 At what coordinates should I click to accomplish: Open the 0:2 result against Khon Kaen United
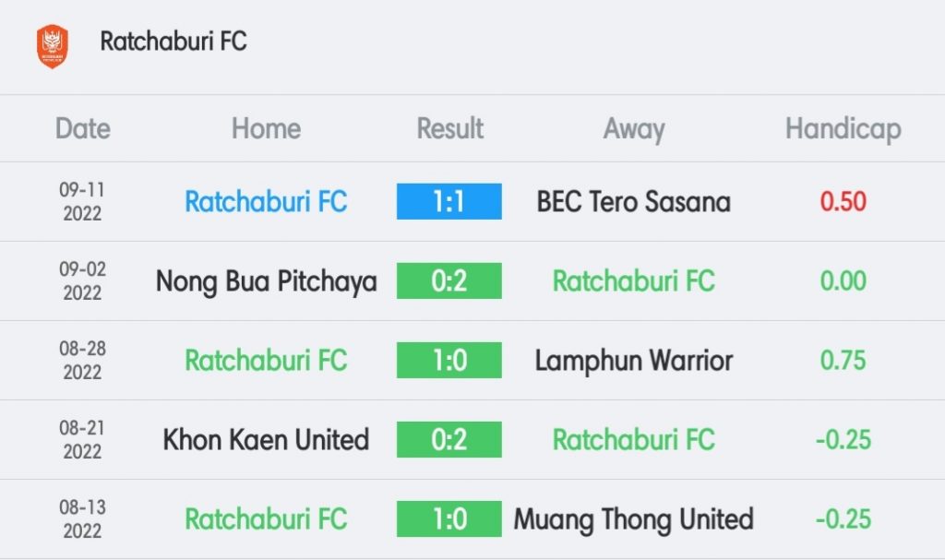(449, 439)
